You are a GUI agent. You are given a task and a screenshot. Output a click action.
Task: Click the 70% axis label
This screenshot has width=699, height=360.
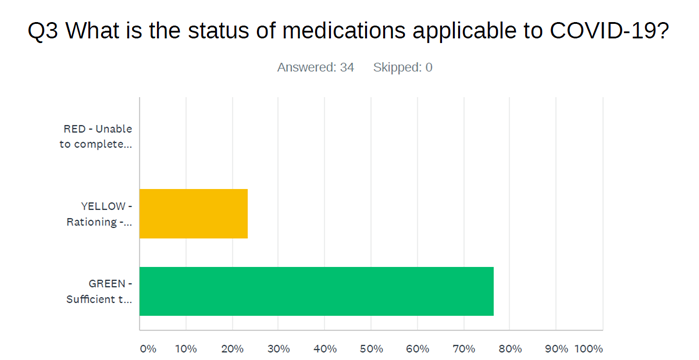[464, 348]
